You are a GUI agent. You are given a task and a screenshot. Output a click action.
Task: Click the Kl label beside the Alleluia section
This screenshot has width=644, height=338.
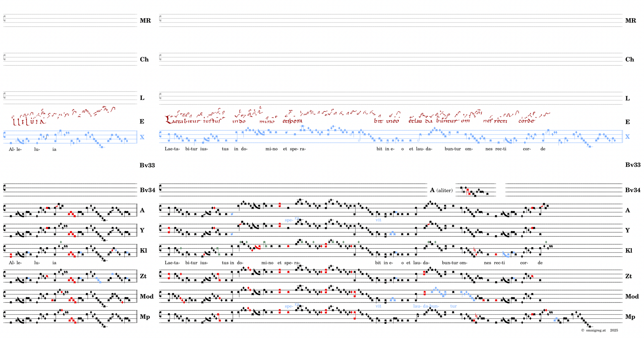pos(143,251)
